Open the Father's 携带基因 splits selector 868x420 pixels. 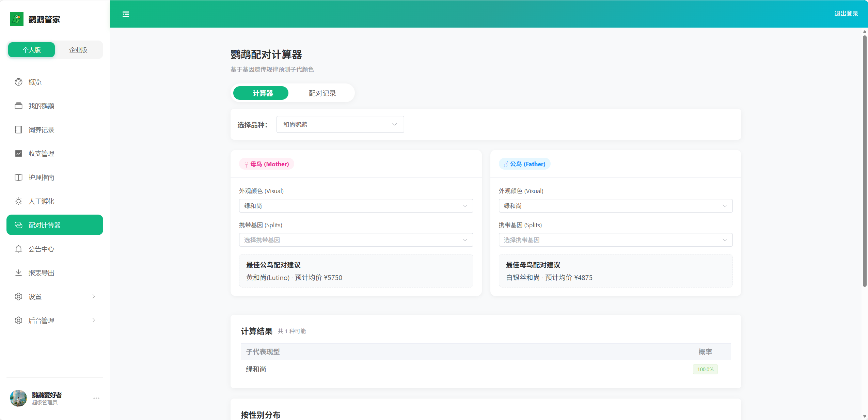[x=615, y=240]
